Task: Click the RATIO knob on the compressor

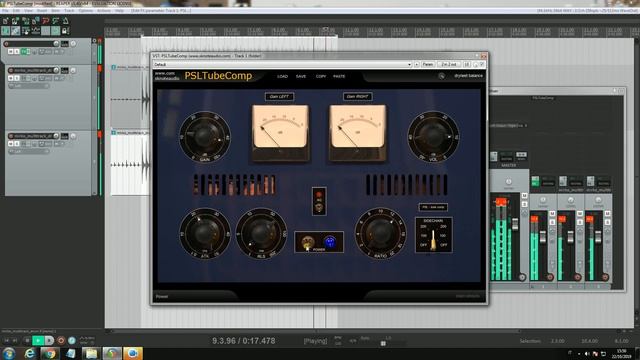Action: coord(380,233)
